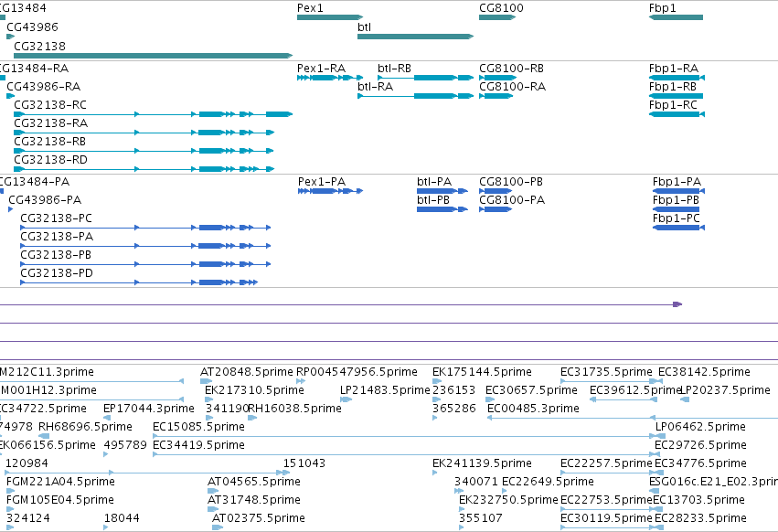Click the Fbp1-PB protein feature
The height and width of the screenshot is (532, 778).
[676, 209]
